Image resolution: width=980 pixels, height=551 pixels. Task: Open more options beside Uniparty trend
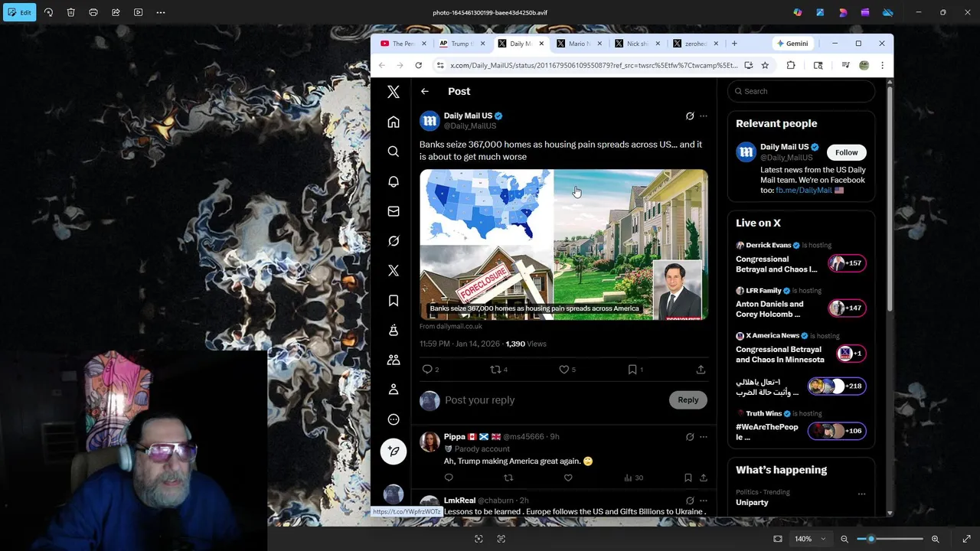(x=861, y=494)
